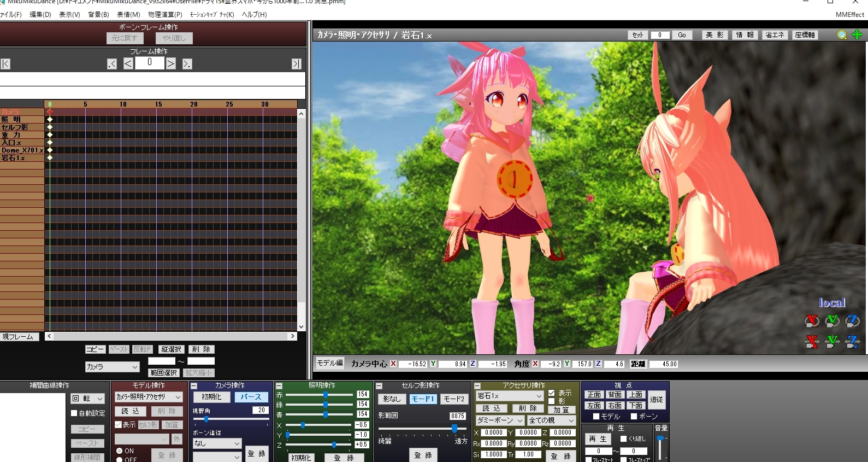Open the カメラ range selection dropdown

(x=112, y=367)
